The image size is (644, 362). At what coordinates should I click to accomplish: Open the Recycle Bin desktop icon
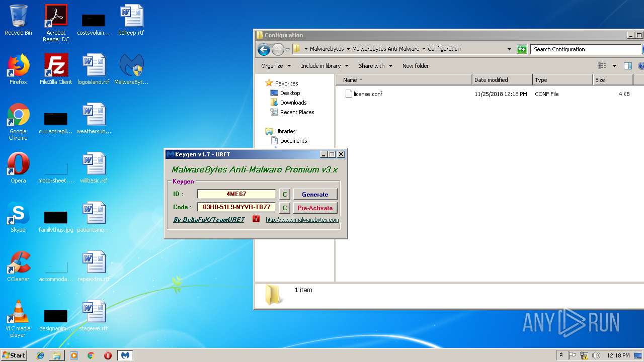(18, 20)
